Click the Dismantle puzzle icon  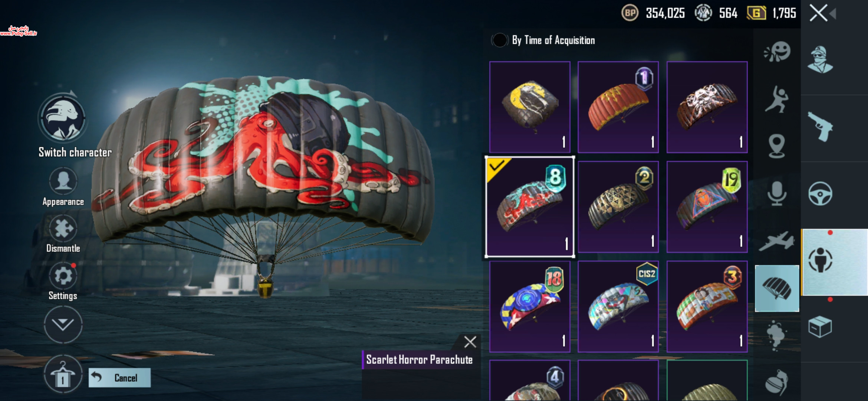coord(63,229)
